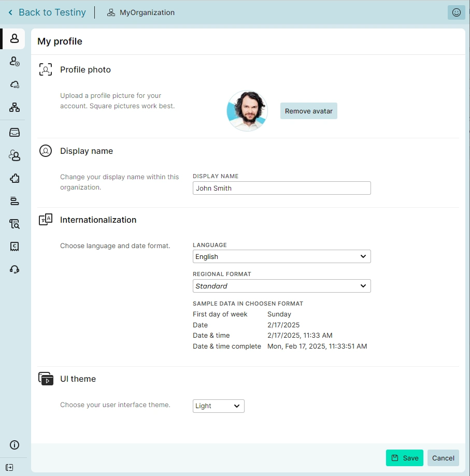Open the organization hierarchy sidebar icon
This screenshot has width=470, height=476.
tap(15, 107)
